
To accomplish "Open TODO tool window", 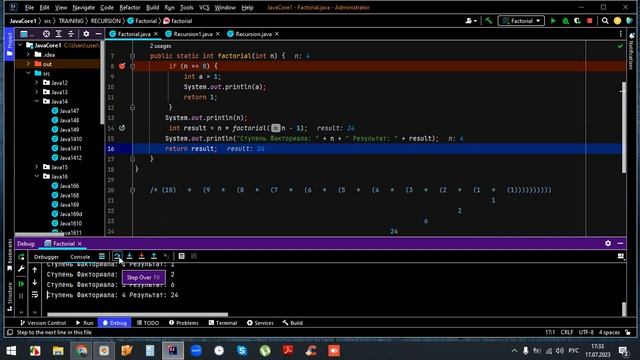I will point(148,322).
